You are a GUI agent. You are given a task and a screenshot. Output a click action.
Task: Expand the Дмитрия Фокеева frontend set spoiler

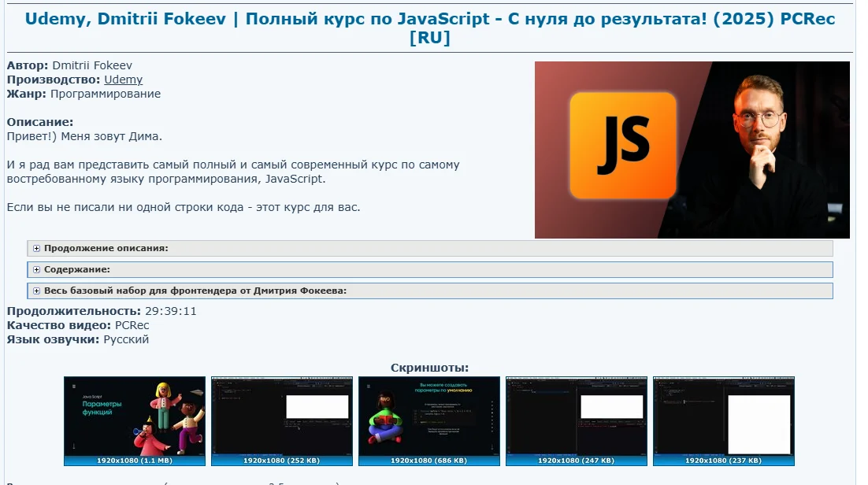pos(429,291)
